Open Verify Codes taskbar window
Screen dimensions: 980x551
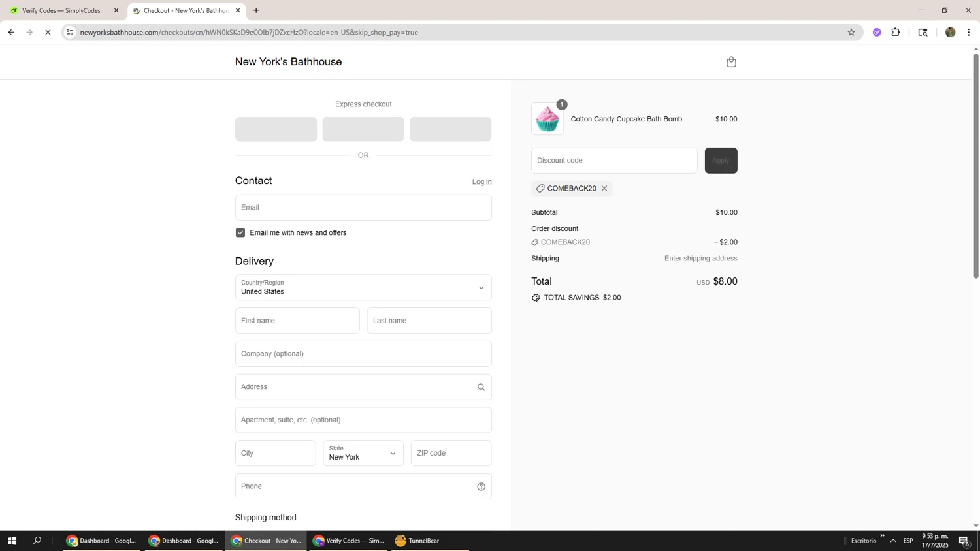(x=348, y=541)
